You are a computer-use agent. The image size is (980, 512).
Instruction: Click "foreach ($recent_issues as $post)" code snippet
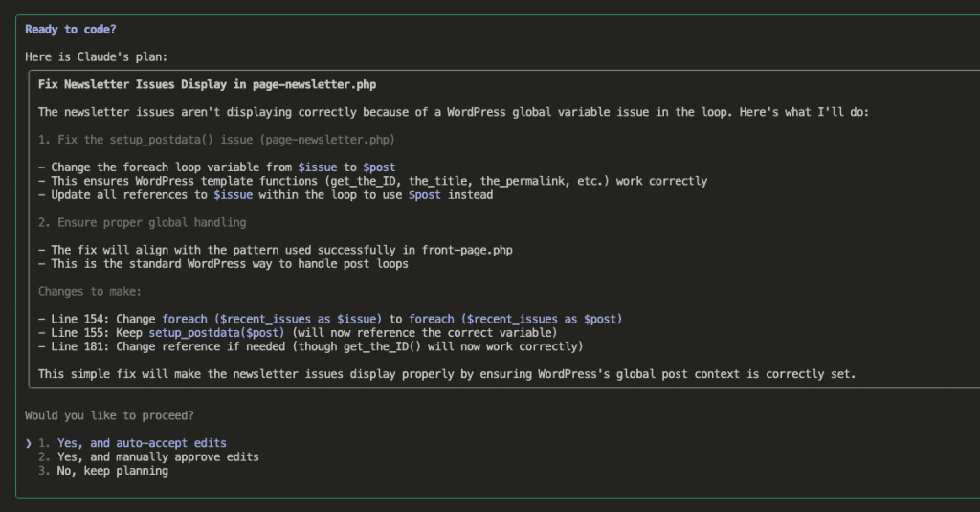(x=516, y=319)
